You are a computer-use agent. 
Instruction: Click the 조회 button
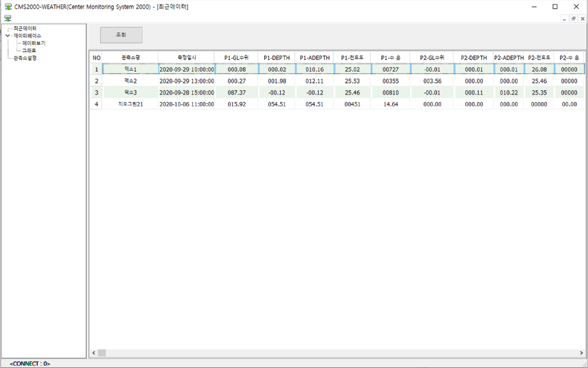tap(121, 35)
